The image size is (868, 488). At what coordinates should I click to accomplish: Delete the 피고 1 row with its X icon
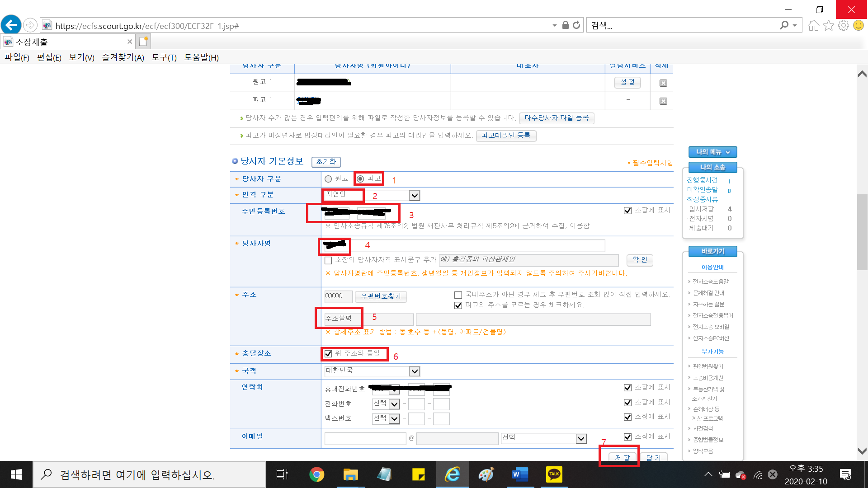click(x=663, y=101)
